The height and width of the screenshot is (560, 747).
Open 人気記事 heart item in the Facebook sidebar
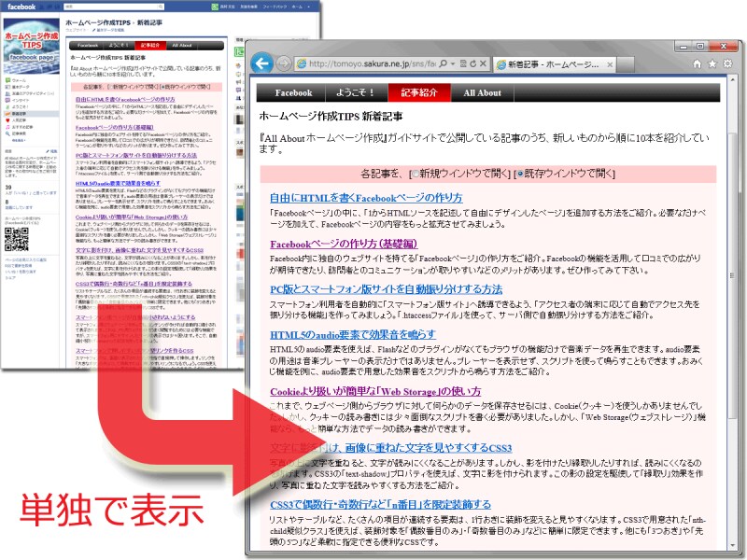[17, 120]
